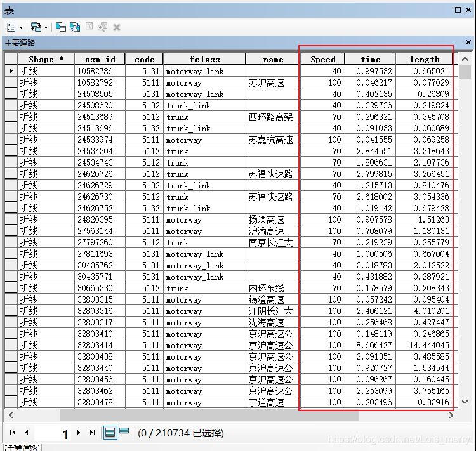Select the code column header
Image resolution: width=476 pixels, height=451 pixels.
144,59
